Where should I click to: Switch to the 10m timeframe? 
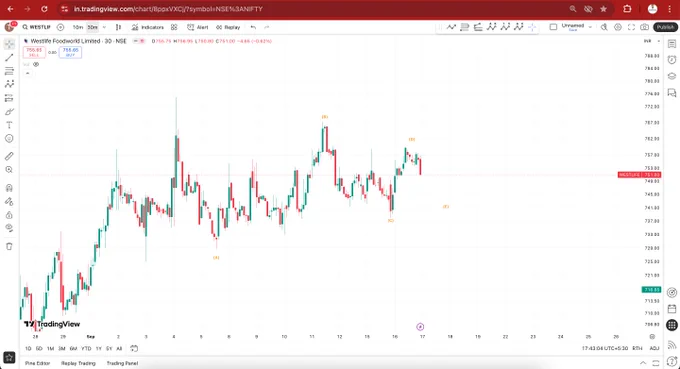[x=78, y=27]
